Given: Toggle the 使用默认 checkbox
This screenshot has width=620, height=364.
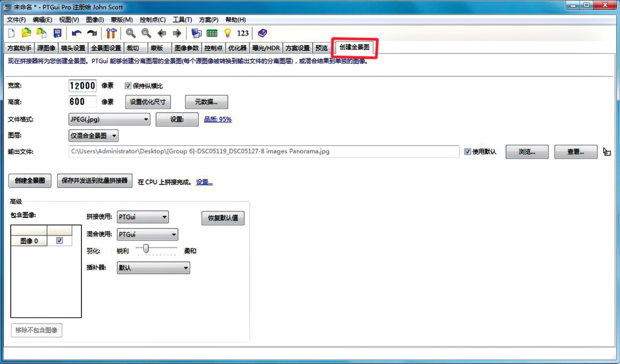Looking at the screenshot, I should tap(468, 152).
